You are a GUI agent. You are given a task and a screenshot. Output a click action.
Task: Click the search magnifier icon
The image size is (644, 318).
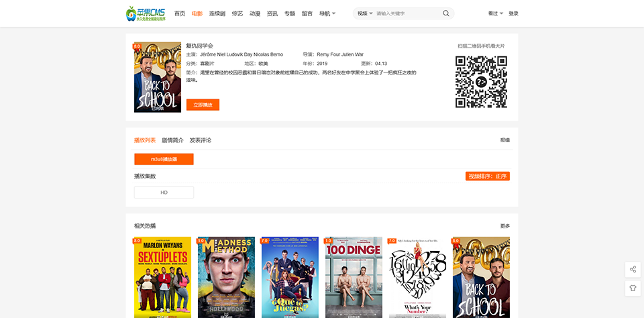(445, 13)
